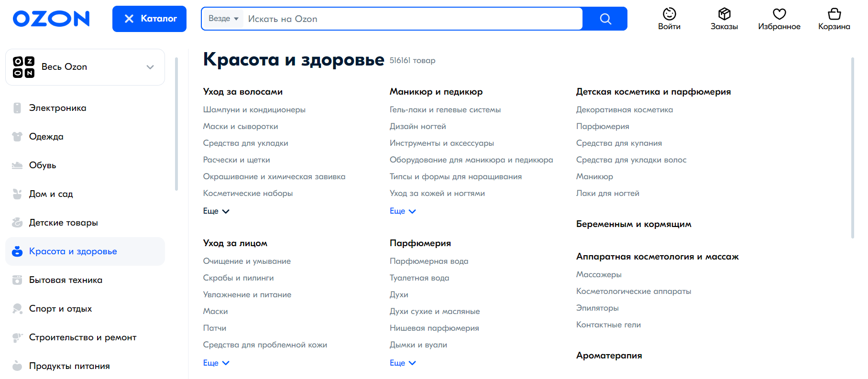Screen dimensions: 868x379
Task: Click Лаки для ногтей
Action: pos(608,194)
